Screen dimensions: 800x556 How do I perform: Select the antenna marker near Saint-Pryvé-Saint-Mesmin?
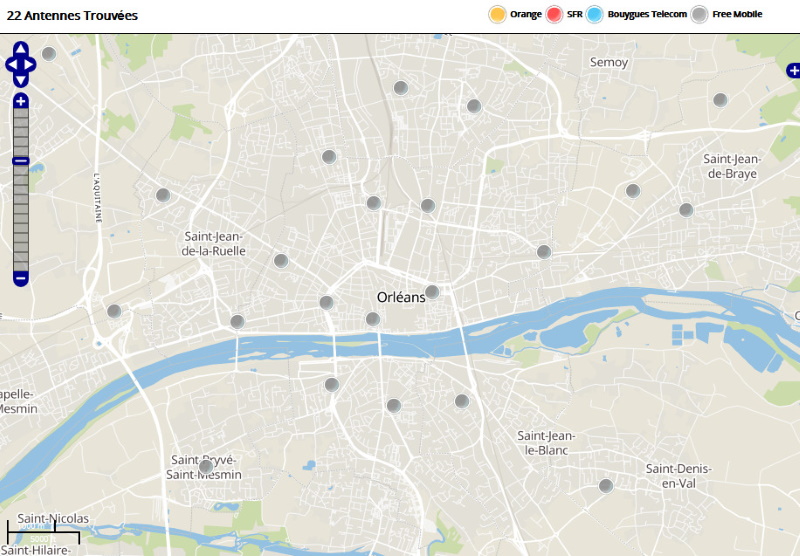coord(206,466)
